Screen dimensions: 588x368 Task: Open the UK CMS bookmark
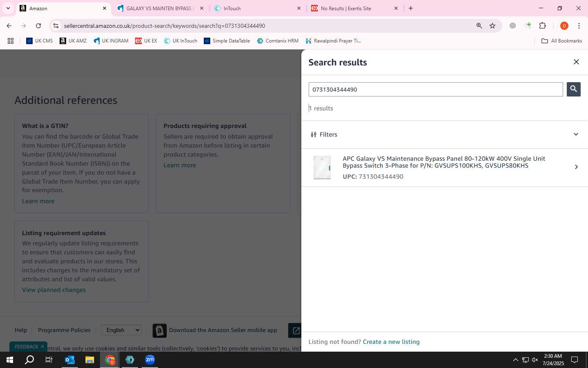[x=40, y=41]
